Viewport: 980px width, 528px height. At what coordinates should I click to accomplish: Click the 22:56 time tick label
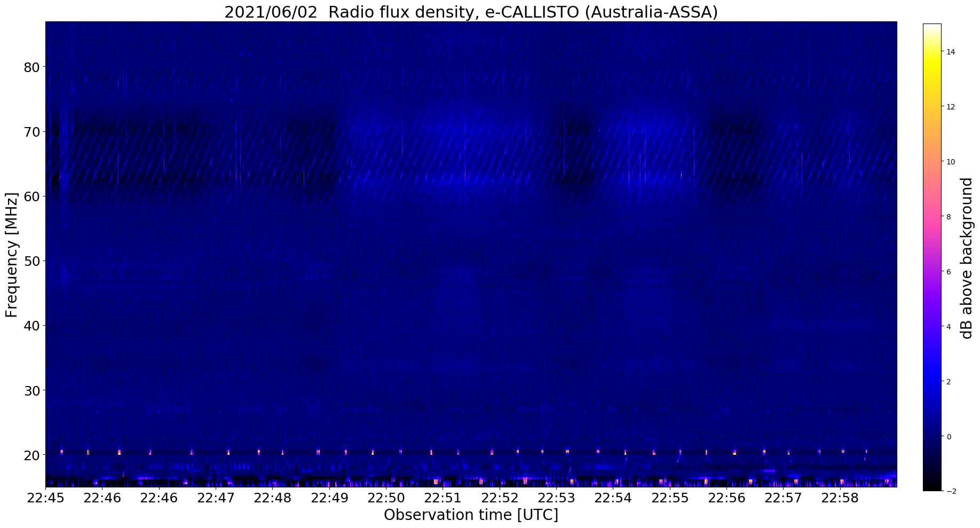[726, 499]
